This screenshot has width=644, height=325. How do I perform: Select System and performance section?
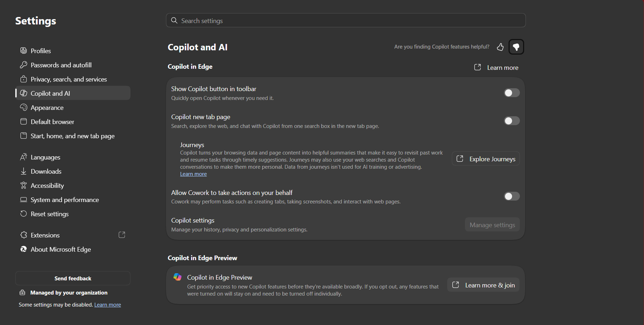pyautogui.click(x=73, y=200)
